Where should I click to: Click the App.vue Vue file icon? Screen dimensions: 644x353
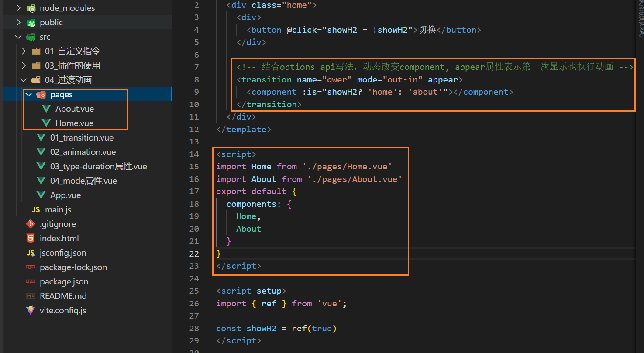pos(41,195)
